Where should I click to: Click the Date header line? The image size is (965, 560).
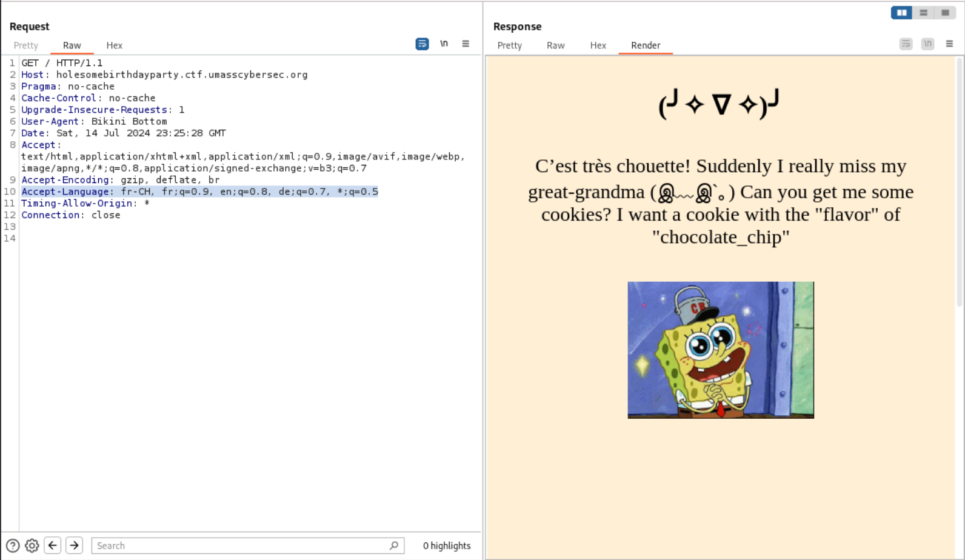(x=124, y=133)
